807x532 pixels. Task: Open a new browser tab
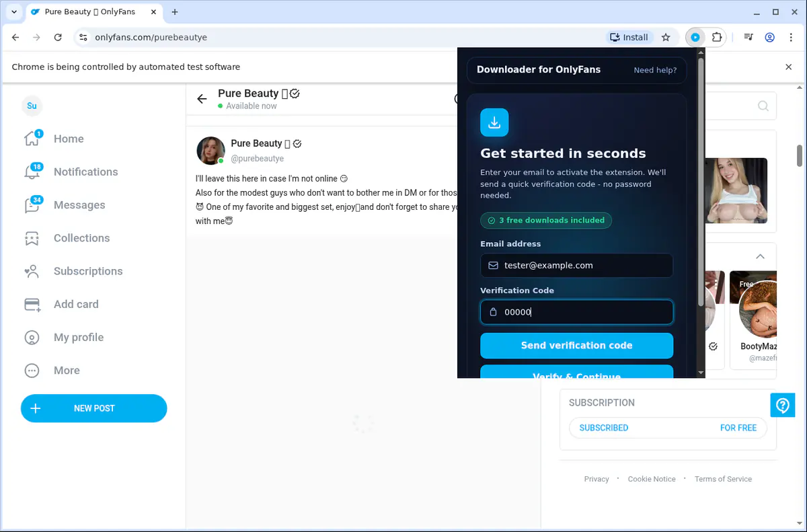[175, 12]
